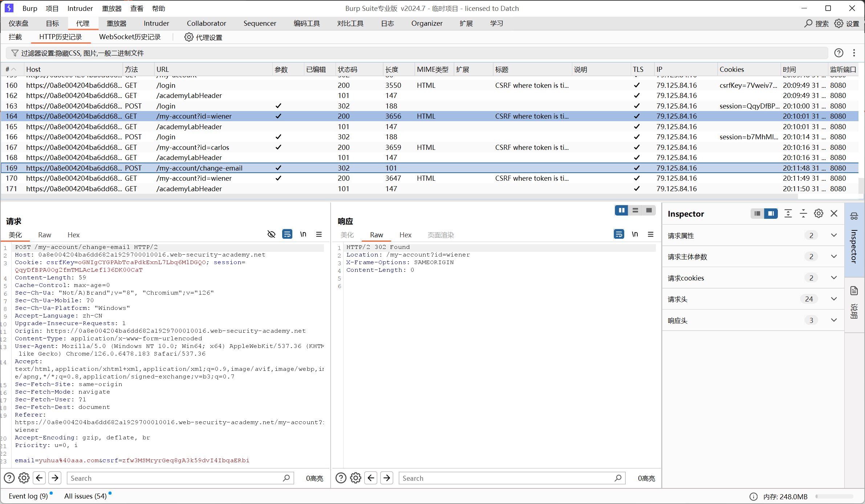This screenshot has width=865, height=504.
Task: Click help icon next to filter bar
Action: [x=838, y=53]
